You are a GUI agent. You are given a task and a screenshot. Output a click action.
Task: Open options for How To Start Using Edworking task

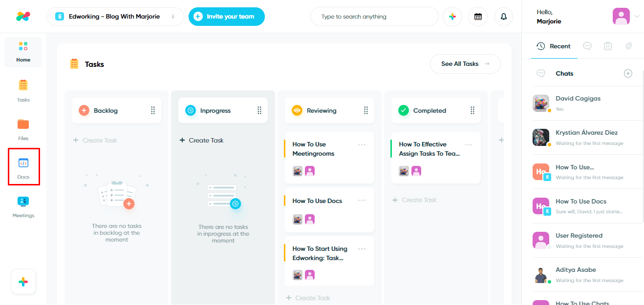362,249
